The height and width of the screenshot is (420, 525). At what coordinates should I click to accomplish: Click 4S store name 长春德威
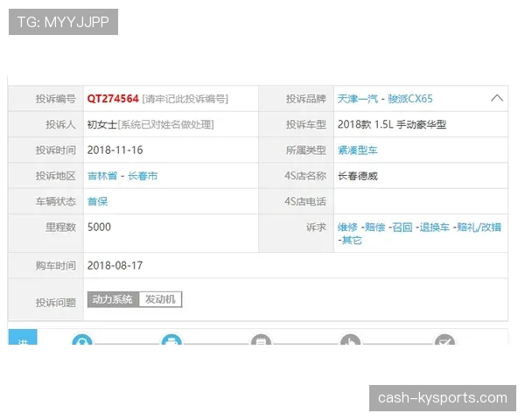click(x=358, y=176)
